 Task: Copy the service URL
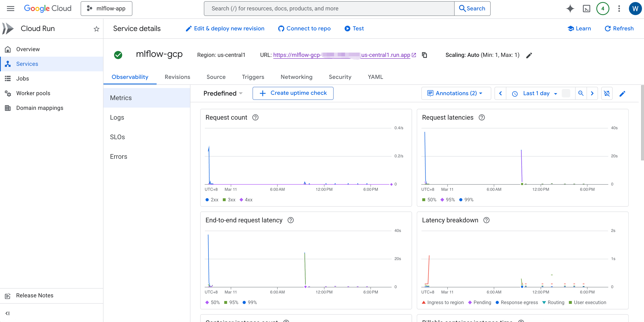click(x=424, y=55)
